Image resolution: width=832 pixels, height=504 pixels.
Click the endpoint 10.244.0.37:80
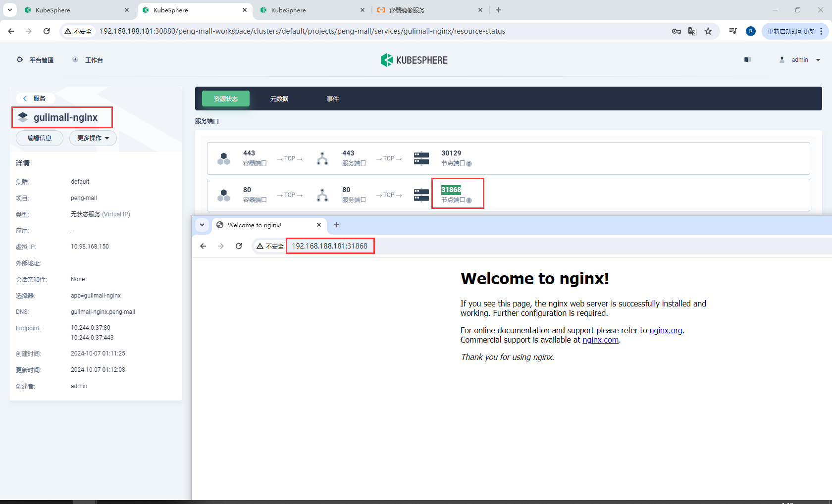pyautogui.click(x=91, y=328)
